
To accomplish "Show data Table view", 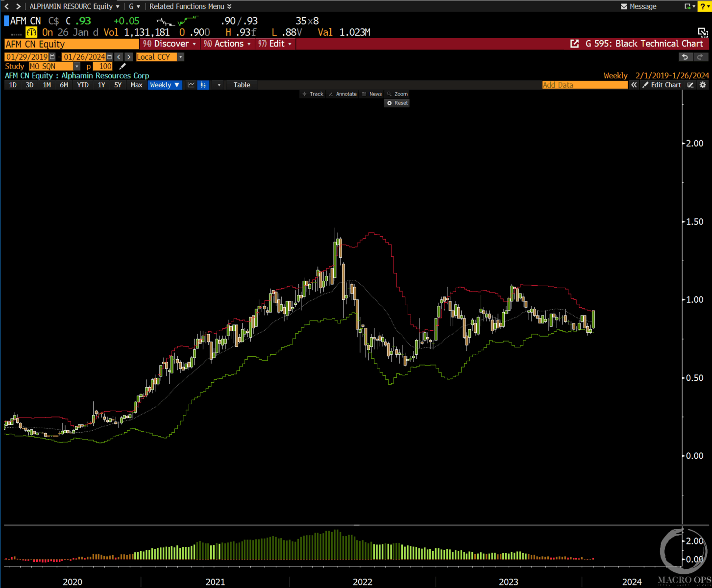I will click(242, 85).
